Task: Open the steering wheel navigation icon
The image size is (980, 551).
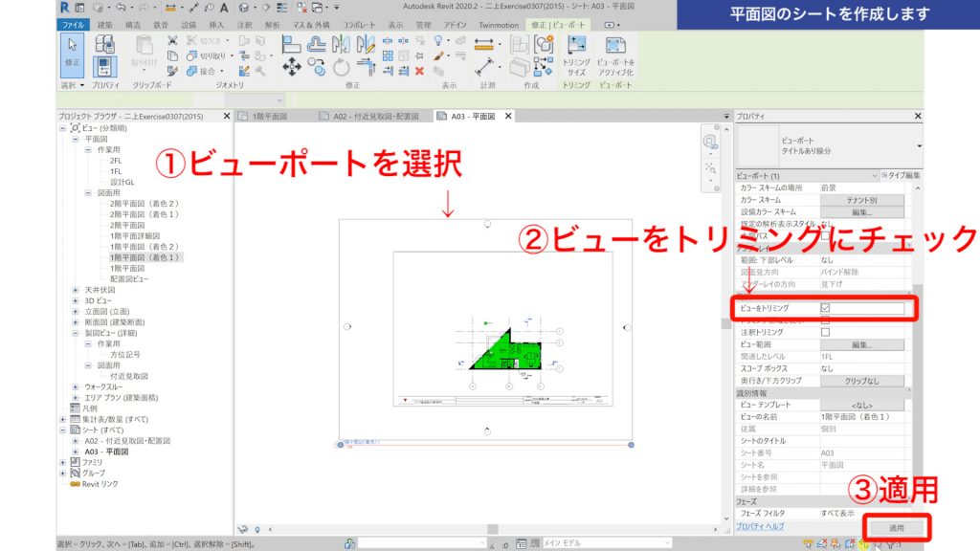Action: coord(707,139)
